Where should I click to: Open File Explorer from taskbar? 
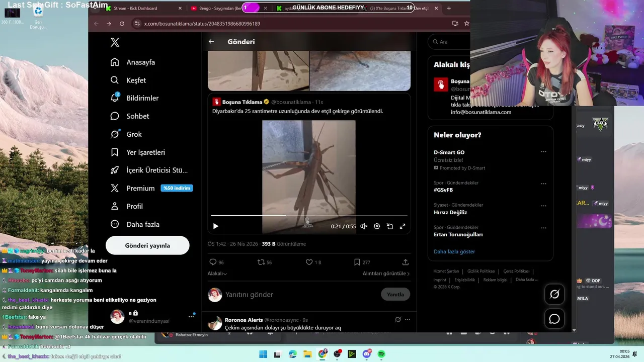click(x=307, y=354)
